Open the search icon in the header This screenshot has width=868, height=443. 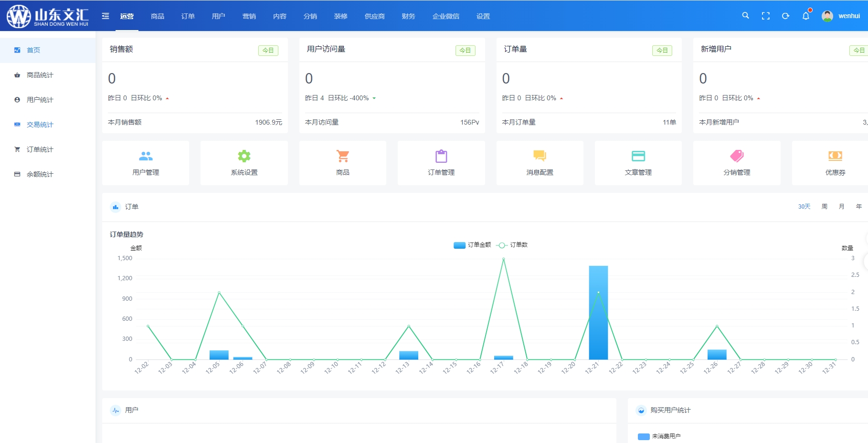[x=745, y=16]
